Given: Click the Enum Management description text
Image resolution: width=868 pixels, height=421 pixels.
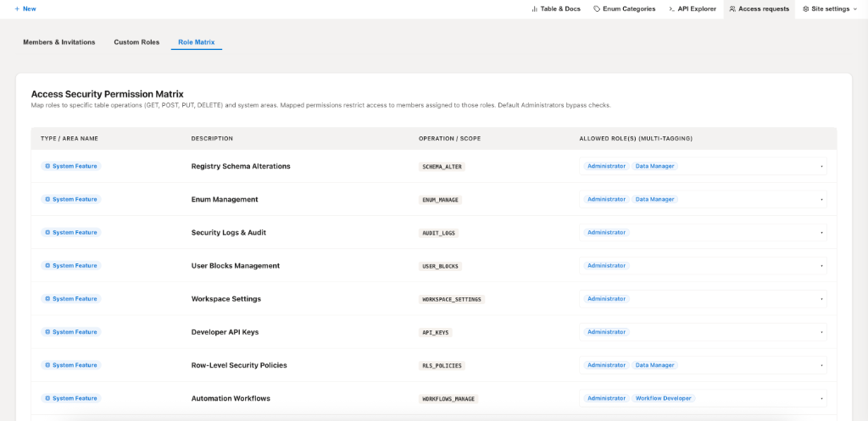Looking at the screenshot, I should point(225,199).
